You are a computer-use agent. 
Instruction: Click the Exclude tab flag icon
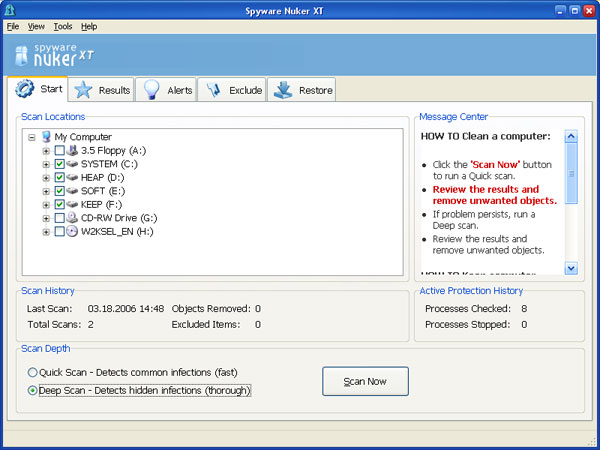tap(214, 90)
